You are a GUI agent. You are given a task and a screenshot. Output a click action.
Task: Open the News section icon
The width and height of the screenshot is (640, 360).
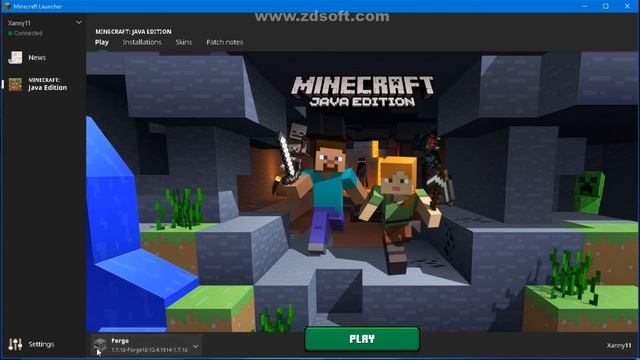(15, 58)
